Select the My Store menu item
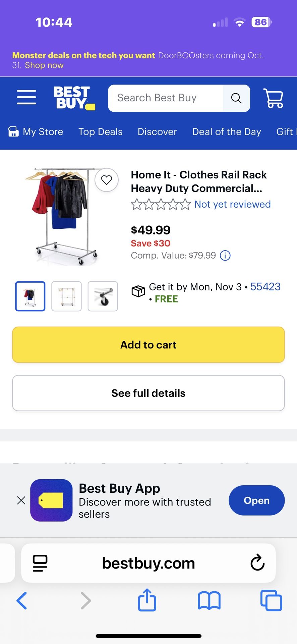The width and height of the screenshot is (297, 644). coord(36,132)
